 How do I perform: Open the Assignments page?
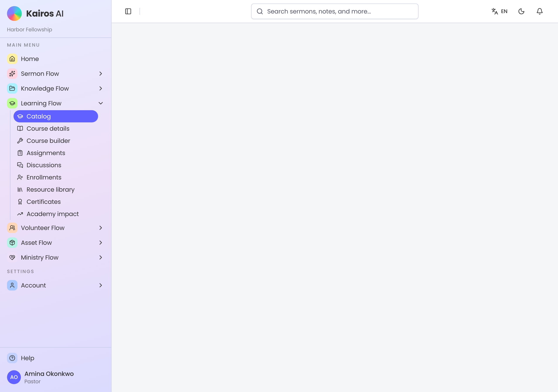pos(56,153)
